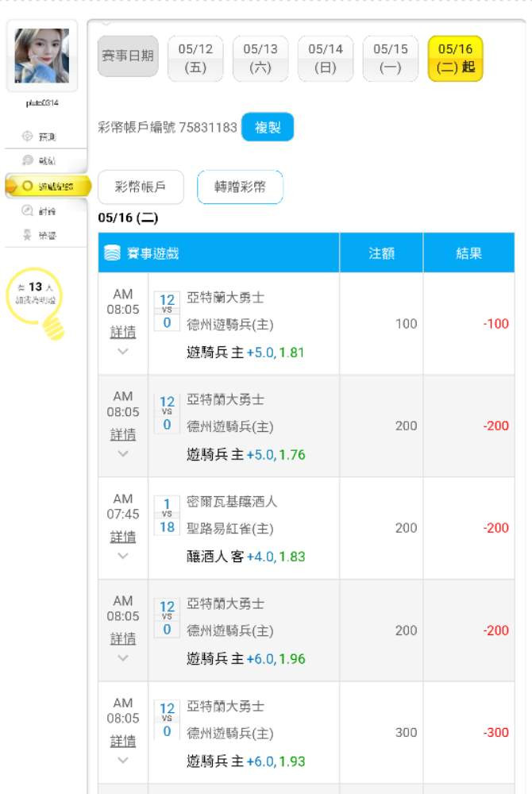The width and height of the screenshot is (532, 794).
Task: Choose the 05/15 (一) date tab
Action: pyautogui.click(x=391, y=58)
